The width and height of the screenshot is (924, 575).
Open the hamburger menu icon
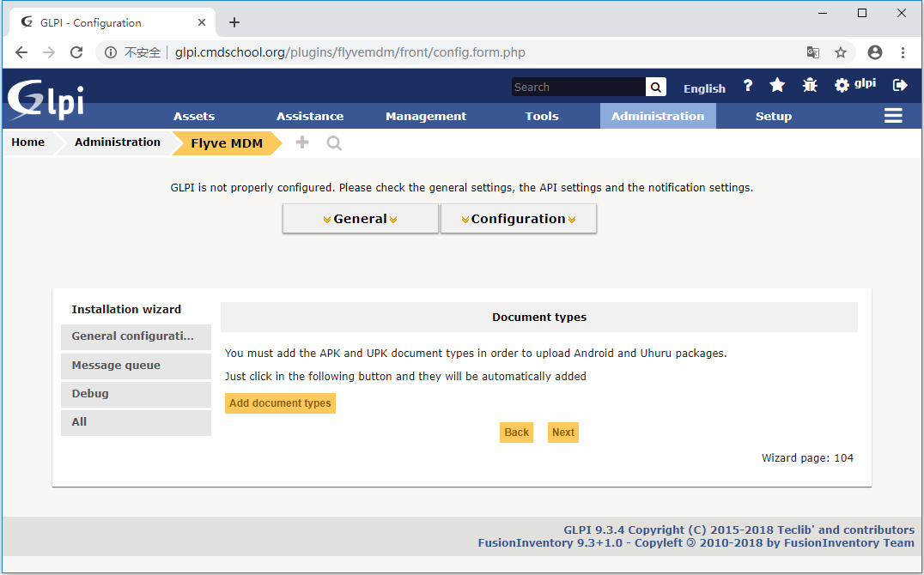pos(893,116)
